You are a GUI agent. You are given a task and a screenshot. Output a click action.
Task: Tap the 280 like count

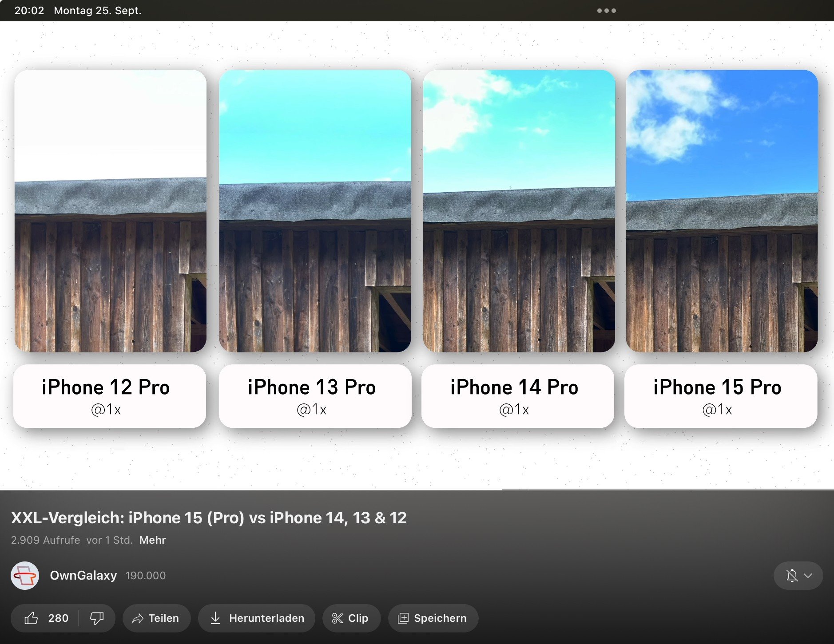point(58,618)
